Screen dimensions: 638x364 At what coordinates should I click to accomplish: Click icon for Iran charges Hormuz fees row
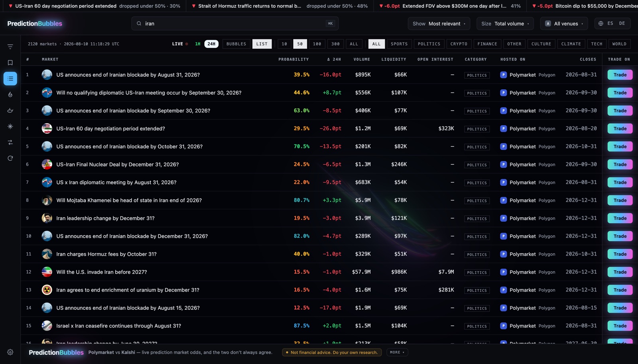(x=47, y=254)
